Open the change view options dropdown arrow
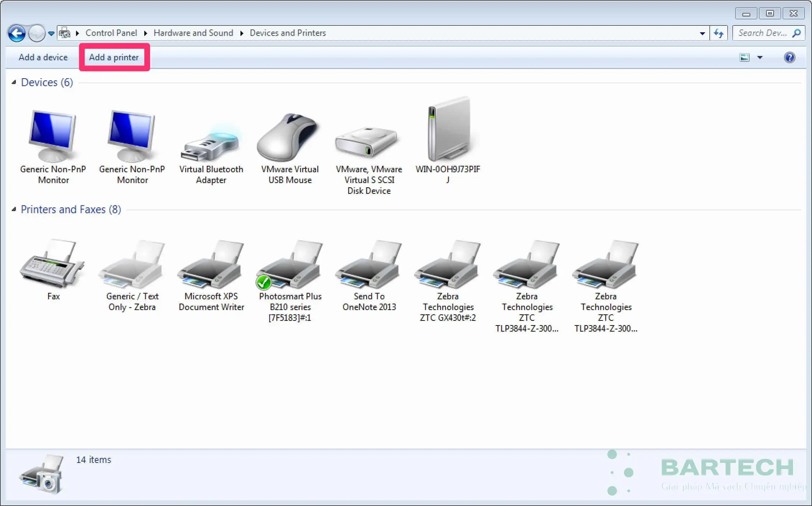This screenshot has height=506, width=812. click(x=760, y=57)
